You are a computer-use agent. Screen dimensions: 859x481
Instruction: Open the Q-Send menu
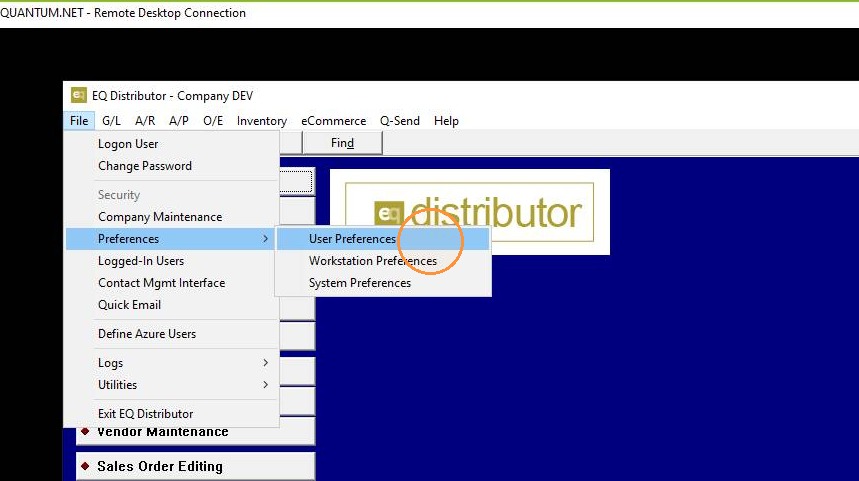click(400, 121)
